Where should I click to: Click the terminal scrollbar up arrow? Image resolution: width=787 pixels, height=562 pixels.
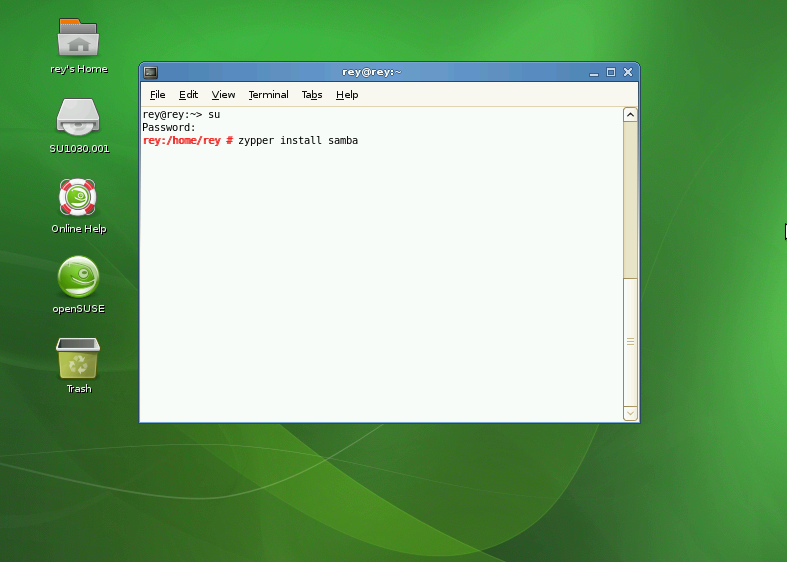pyautogui.click(x=630, y=115)
